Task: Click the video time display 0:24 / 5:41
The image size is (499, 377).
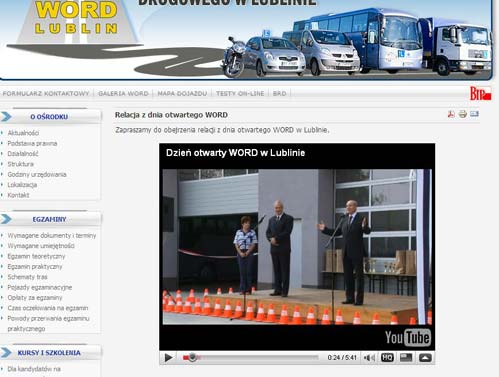Action: (342, 358)
